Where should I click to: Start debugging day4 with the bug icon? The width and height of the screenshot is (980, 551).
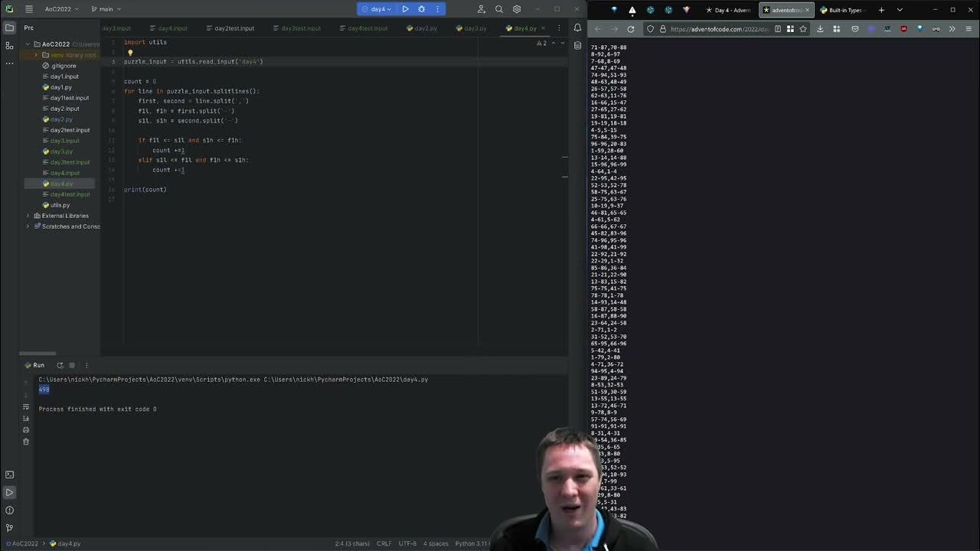click(x=421, y=9)
